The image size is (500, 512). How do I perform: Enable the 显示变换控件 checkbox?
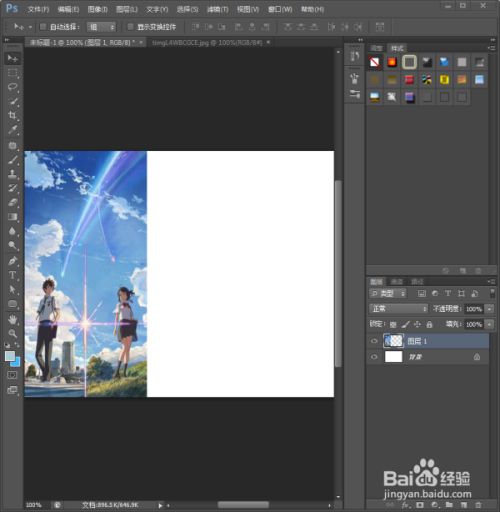click(130, 27)
